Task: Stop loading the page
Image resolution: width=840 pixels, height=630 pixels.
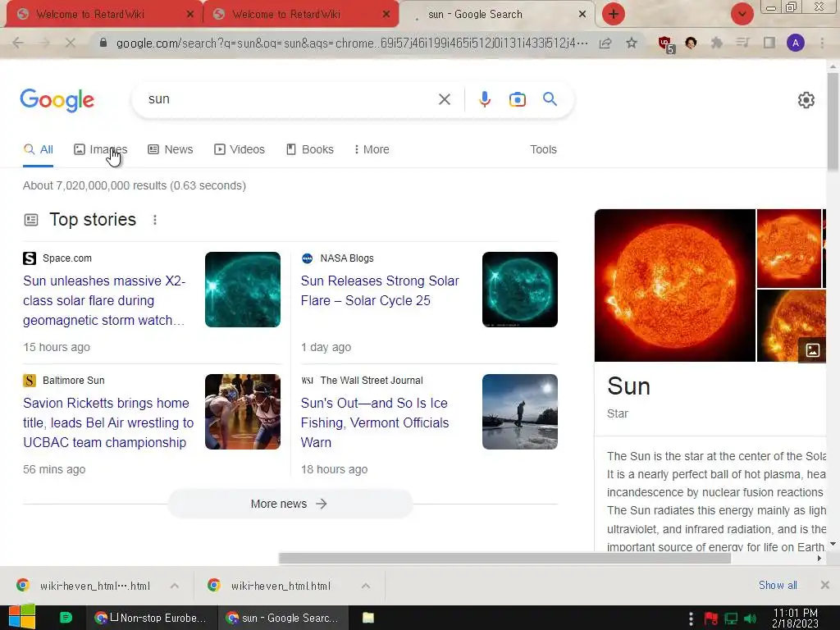Action: (x=71, y=43)
